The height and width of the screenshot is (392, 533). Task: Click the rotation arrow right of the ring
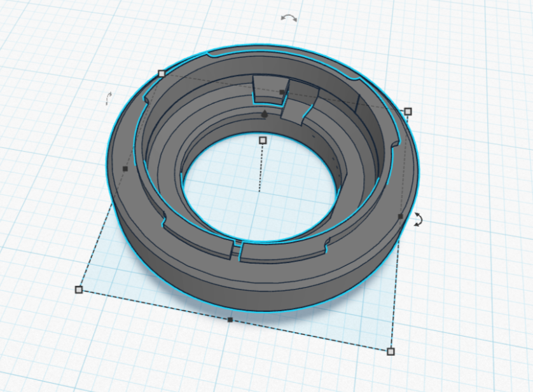coord(418,219)
